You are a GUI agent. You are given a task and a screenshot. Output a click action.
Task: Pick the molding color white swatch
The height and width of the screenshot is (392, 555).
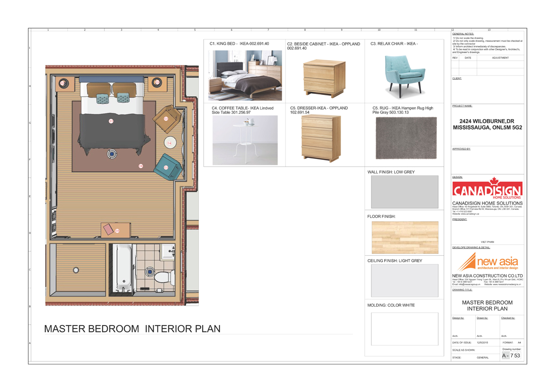click(x=404, y=329)
